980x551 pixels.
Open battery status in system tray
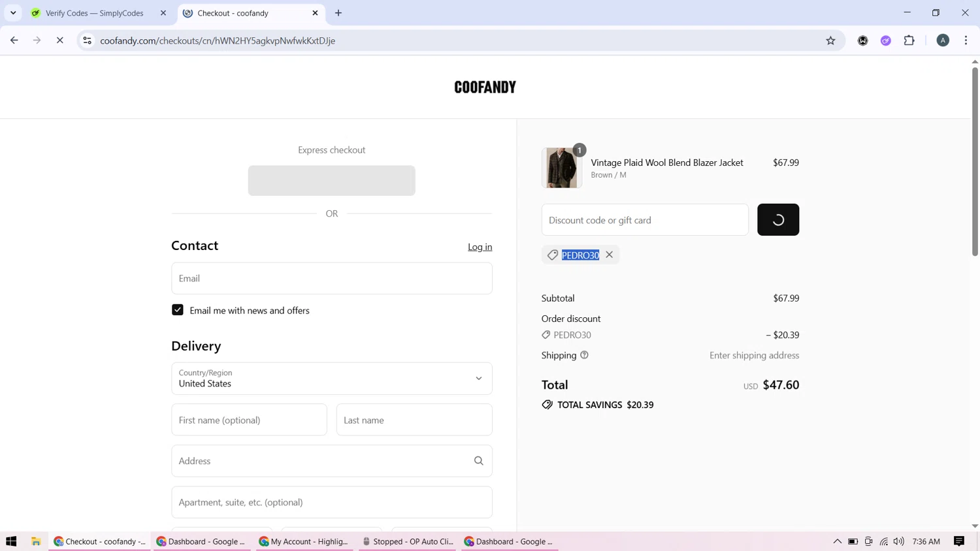point(853,541)
